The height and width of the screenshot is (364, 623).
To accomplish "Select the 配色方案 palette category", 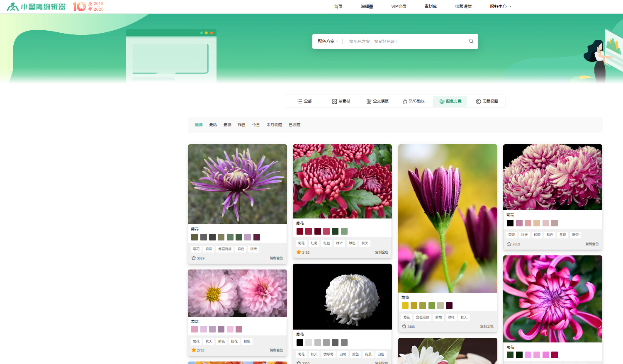I will [450, 101].
